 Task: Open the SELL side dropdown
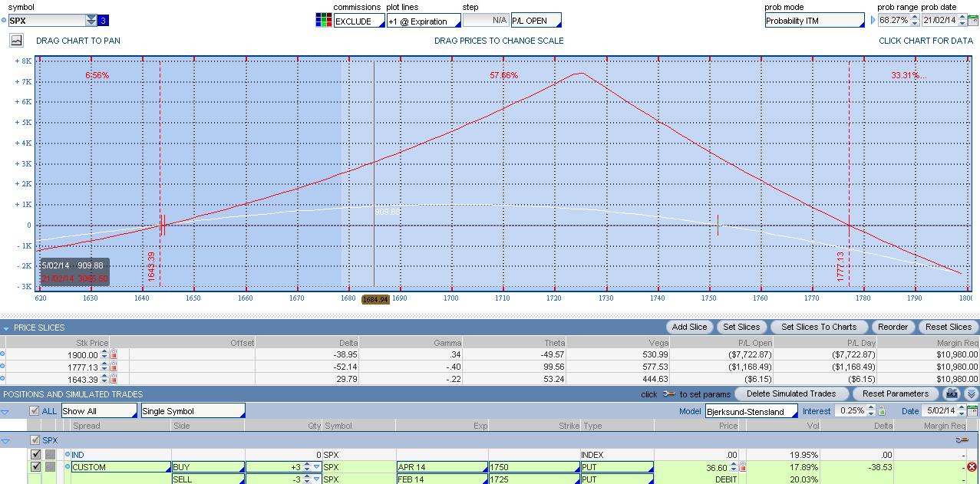208,479
